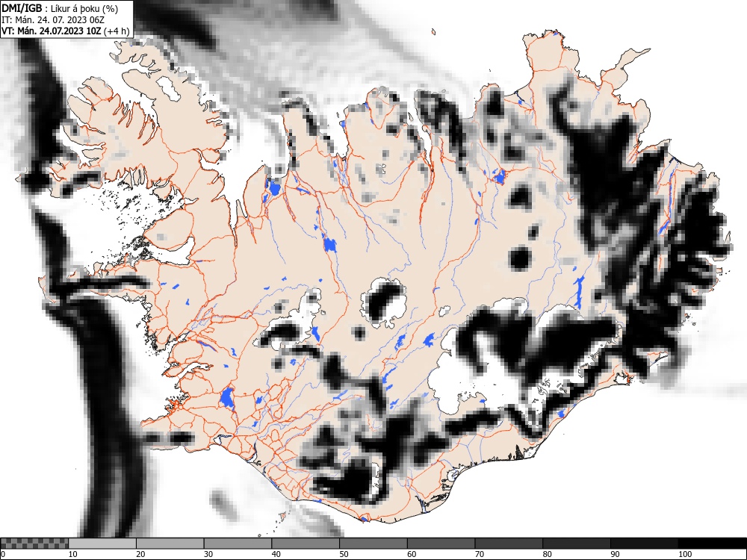Click the 80–90 legend swatch
The width and height of the screenshot is (747, 560).
click(577, 544)
